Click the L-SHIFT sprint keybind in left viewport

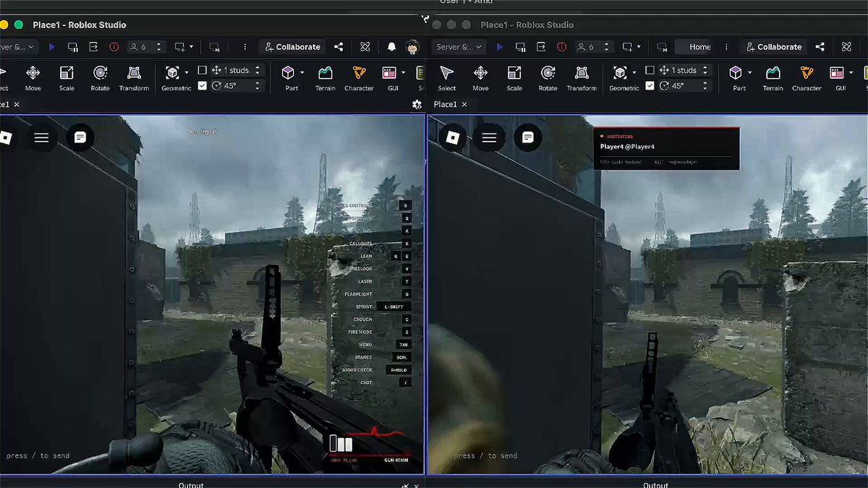coord(393,307)
